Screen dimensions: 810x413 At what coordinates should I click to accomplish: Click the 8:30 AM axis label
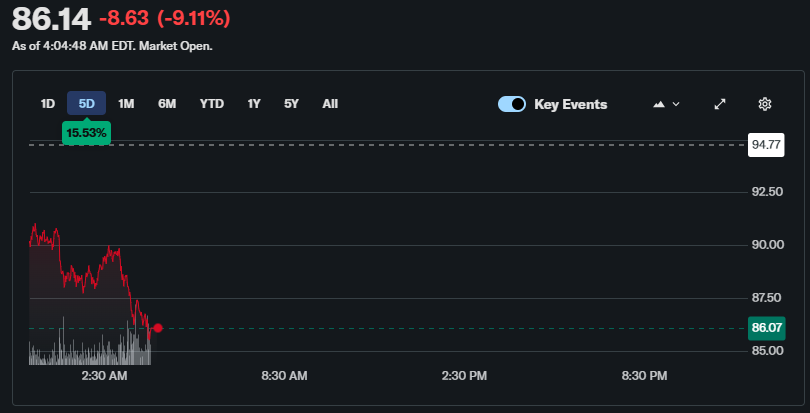click(x=284, y=376)
